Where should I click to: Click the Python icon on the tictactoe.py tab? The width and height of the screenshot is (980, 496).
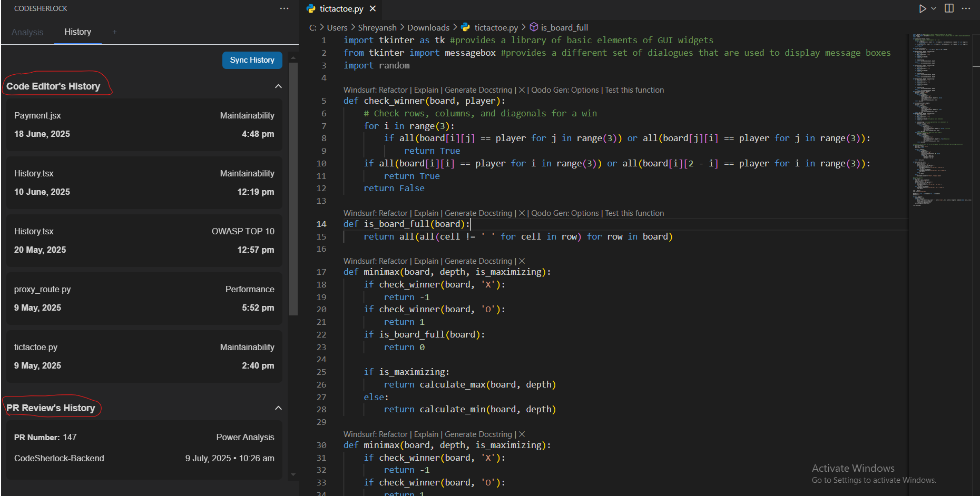click(311, 8)
